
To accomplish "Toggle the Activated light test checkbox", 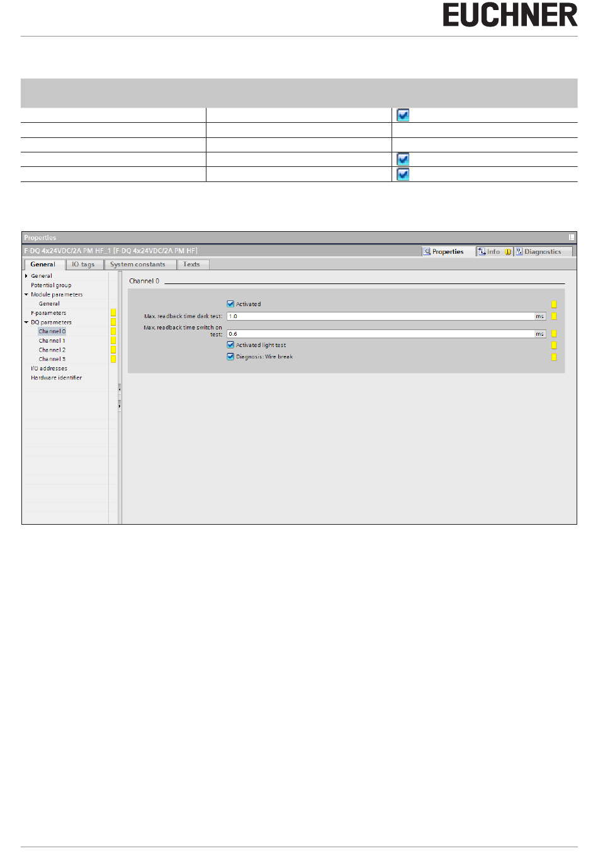I will click(230, 345).
